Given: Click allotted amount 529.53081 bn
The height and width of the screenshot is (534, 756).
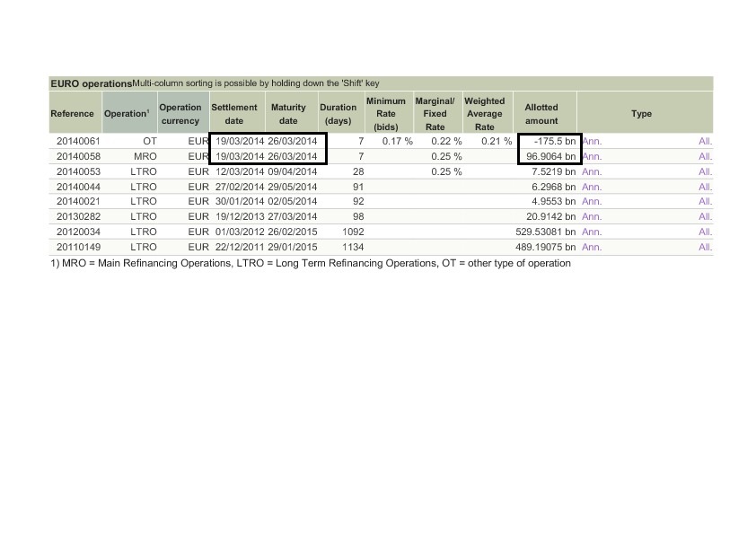Looking at the screenshot, I should pyautogui.click(x=546, y=232).
